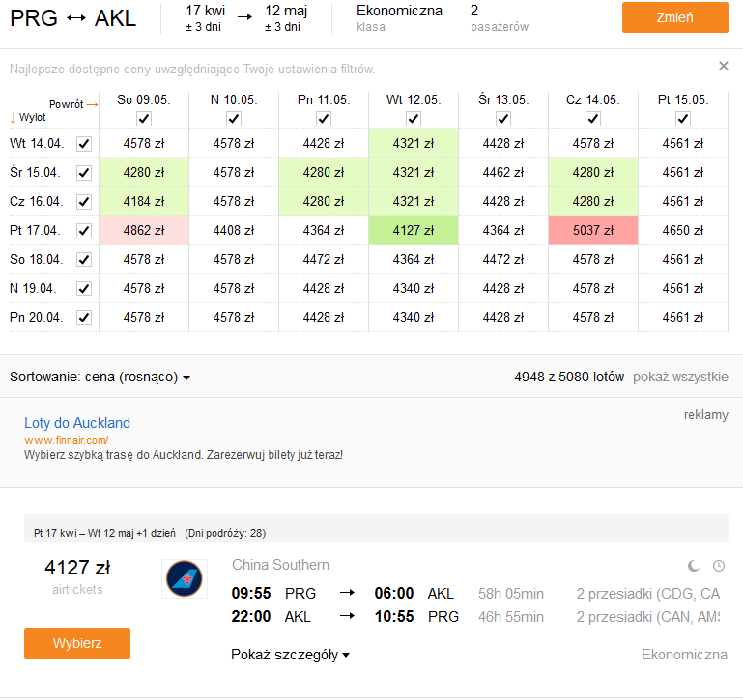
Task: Select the 4408 zł price cell
Action: tap(234, 231)
